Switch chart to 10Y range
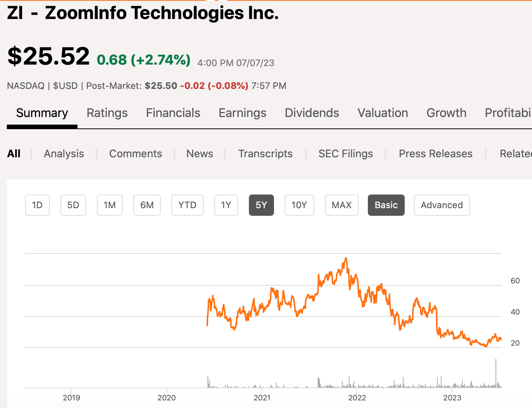 click(x=299, y=205)
